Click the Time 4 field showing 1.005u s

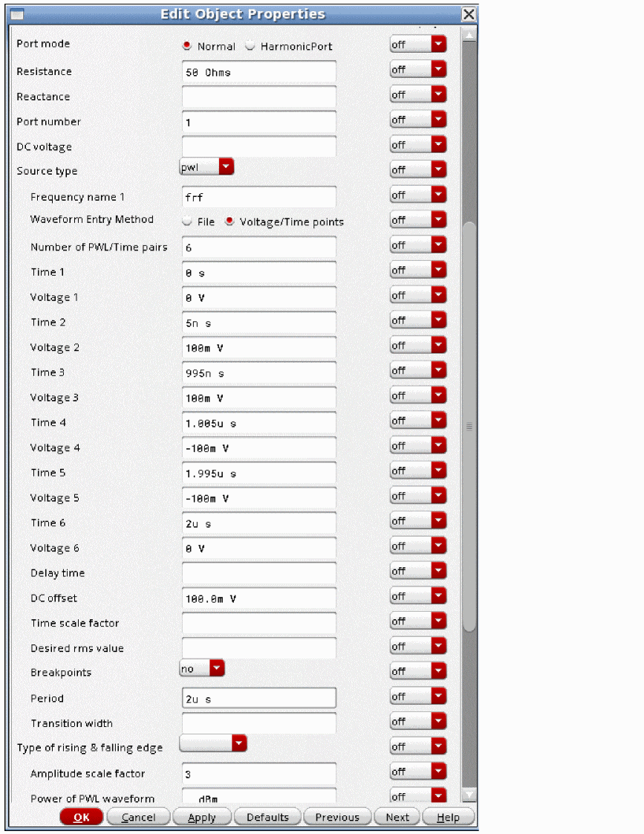[258, 423]
